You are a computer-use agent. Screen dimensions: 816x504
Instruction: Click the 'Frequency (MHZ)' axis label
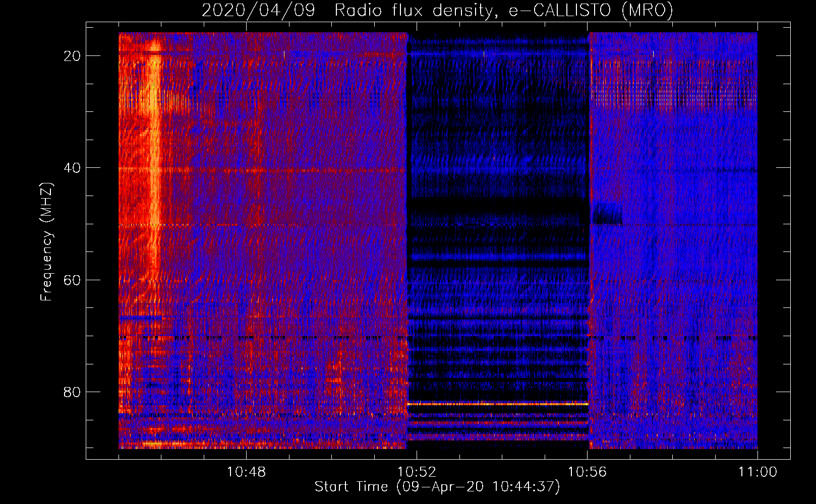[46, 242]
